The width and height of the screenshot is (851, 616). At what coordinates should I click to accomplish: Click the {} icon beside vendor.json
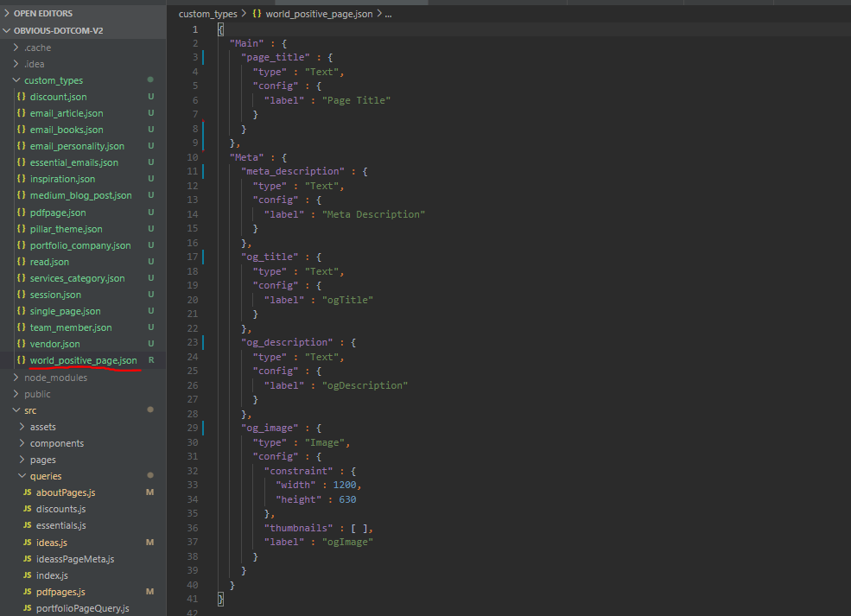tap(20, 344)
